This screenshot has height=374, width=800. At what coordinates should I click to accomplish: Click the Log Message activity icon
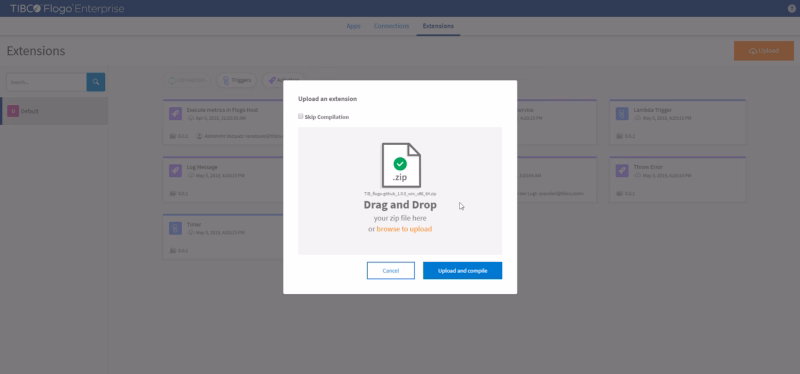click(x=175, y=171)
